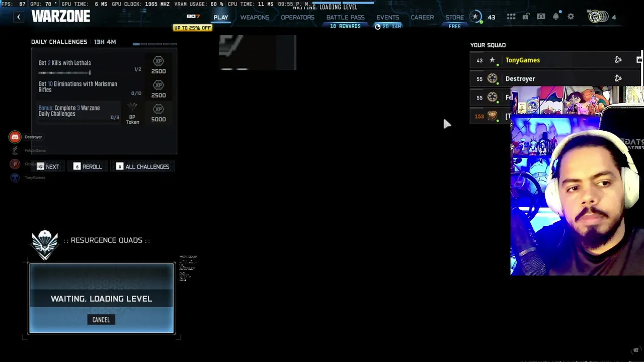Click the Kills with Lethals progress bar

click(64, 73)
